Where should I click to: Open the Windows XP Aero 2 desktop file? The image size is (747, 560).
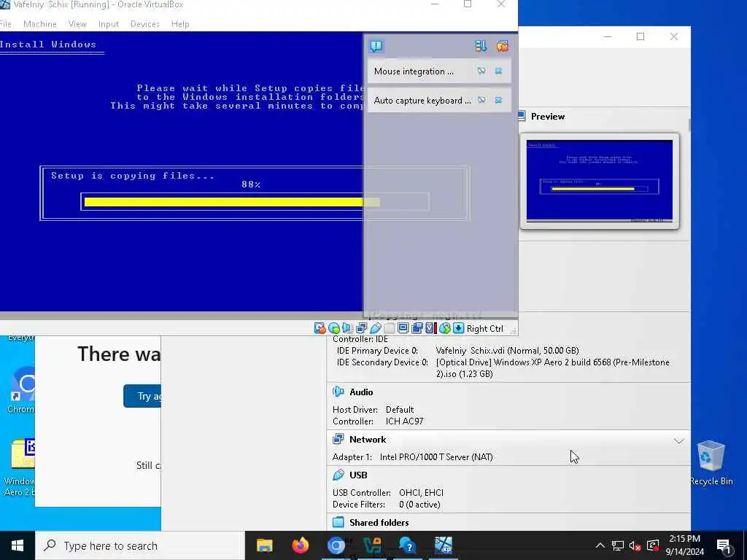click(x=20, y=467)
